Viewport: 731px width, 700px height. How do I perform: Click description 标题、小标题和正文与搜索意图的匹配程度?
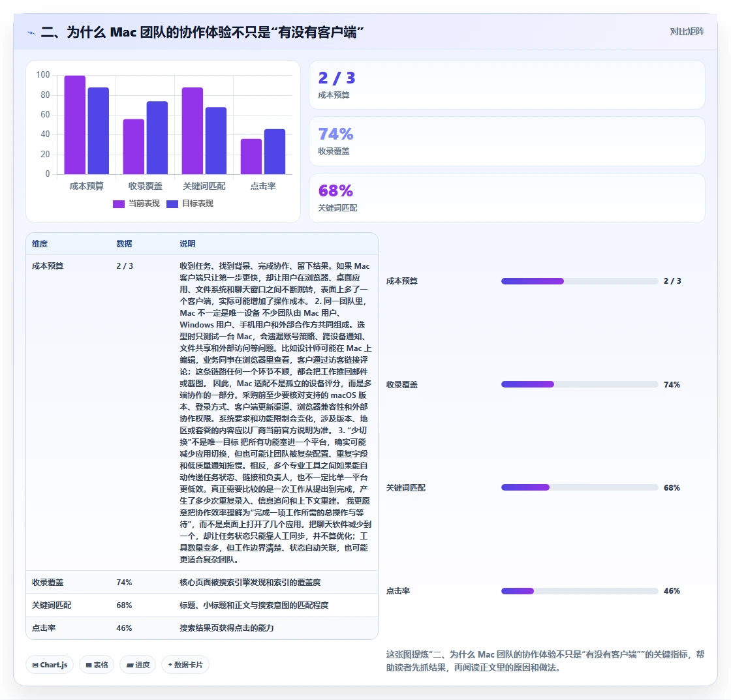click(x=254, y=605)
